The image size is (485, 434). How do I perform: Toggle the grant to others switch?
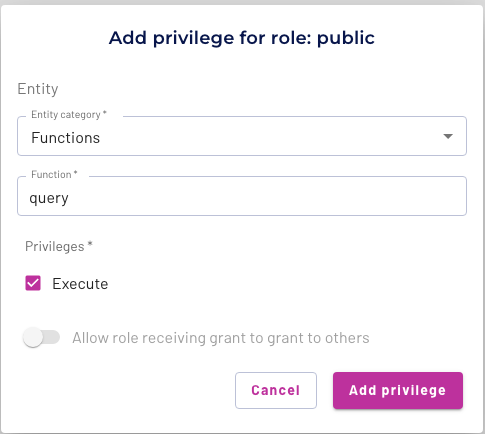pos(41,337)
